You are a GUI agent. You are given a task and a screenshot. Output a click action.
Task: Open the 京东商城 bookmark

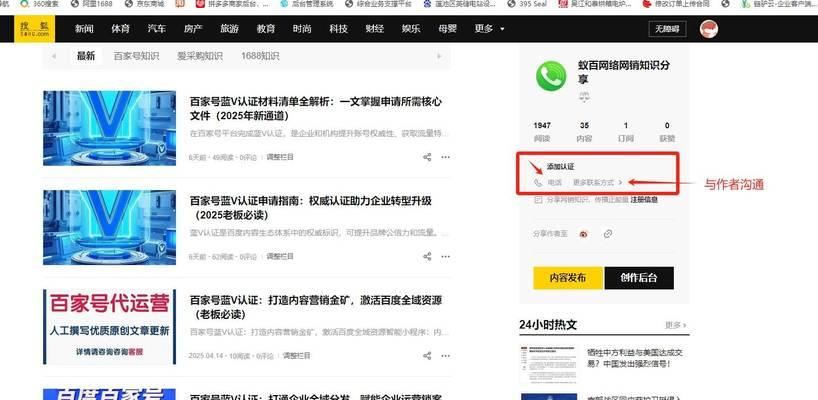click(145, 4)
